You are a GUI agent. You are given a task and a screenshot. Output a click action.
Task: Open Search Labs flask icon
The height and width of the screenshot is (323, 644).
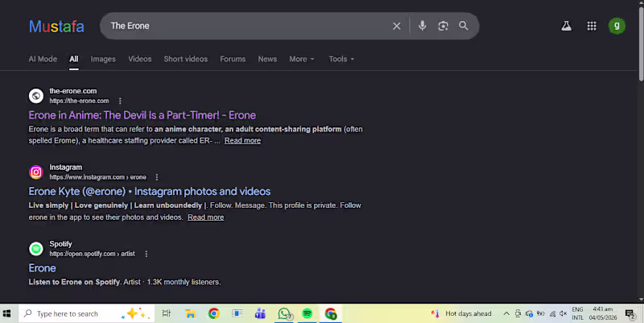pyautogui.click(x=567, y=26)
